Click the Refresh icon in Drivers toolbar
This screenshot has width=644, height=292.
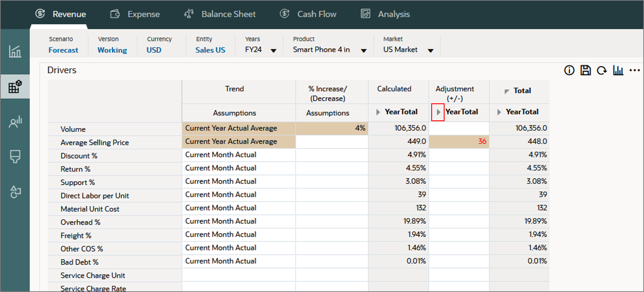(x=602, y=71)
